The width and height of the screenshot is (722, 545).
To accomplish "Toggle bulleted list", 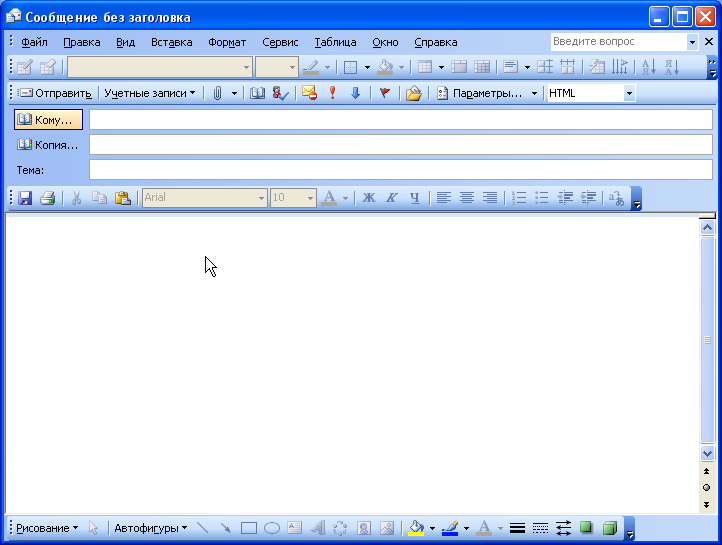I will tap(542, 198).
